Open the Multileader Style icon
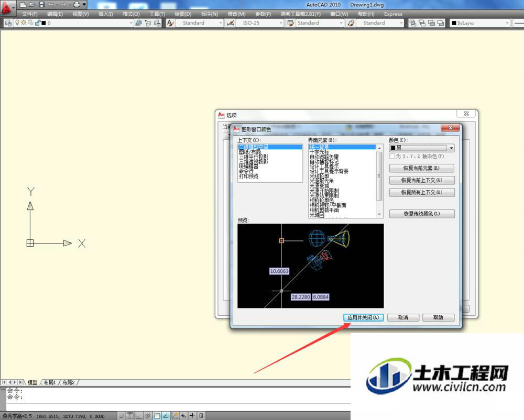Viewport: 524px width, 420px height. 351,23
